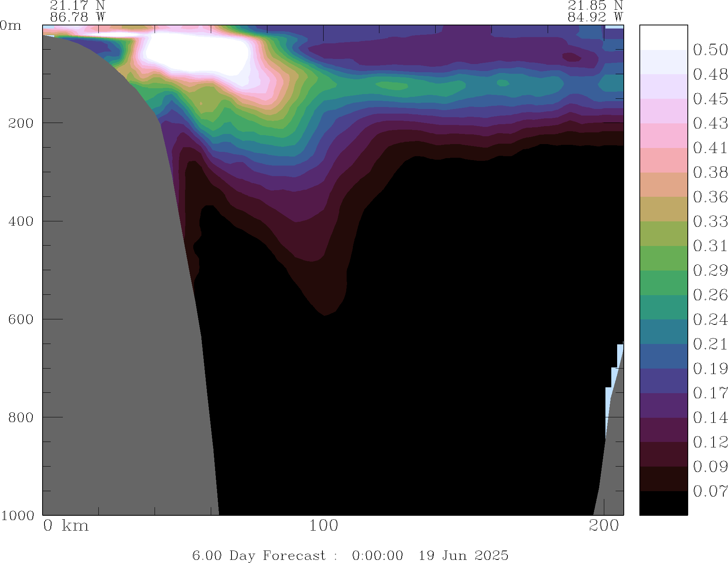Viewport: 728px width, 563px height.
Task: Click the salmon swatch between 0.41 and 0.38
Action: pyautogui.click(x=663, y=160)
